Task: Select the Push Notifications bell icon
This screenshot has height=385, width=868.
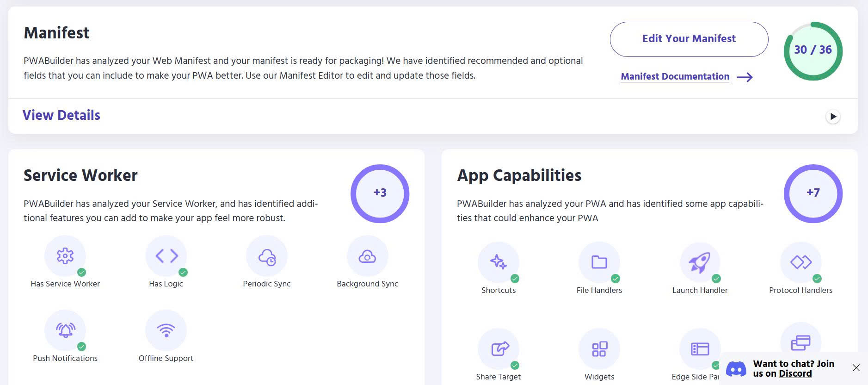Action: [x=65, y=330]
